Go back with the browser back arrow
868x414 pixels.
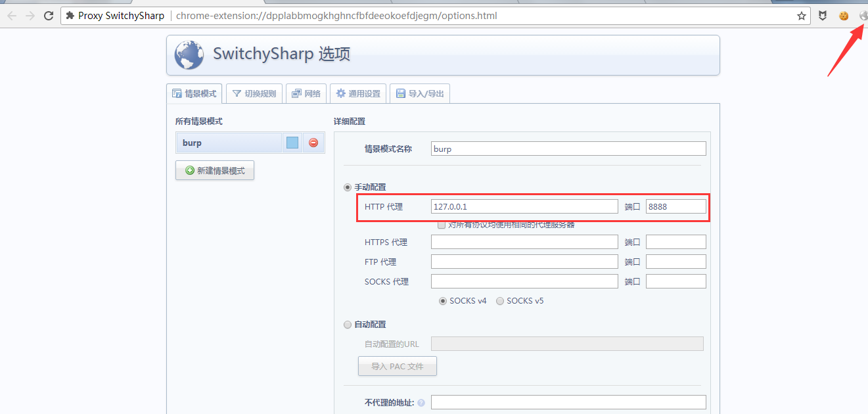(12, 16)
